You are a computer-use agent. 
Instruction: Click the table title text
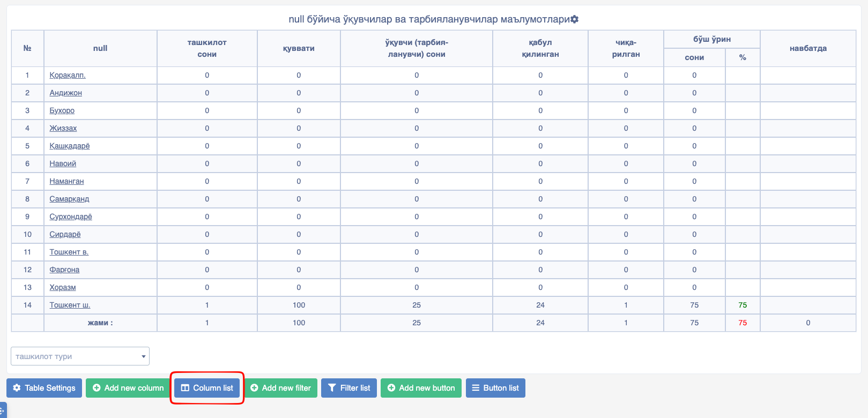(429, 19)
